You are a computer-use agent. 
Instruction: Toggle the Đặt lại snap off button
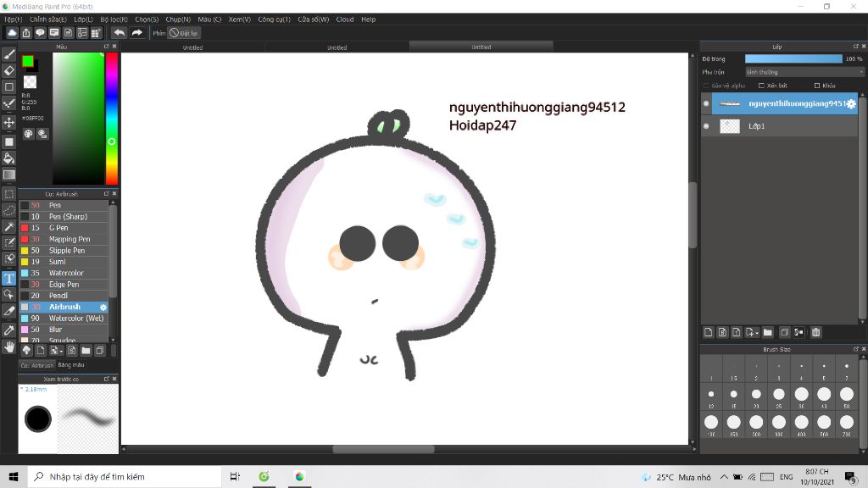coord(183,33)
